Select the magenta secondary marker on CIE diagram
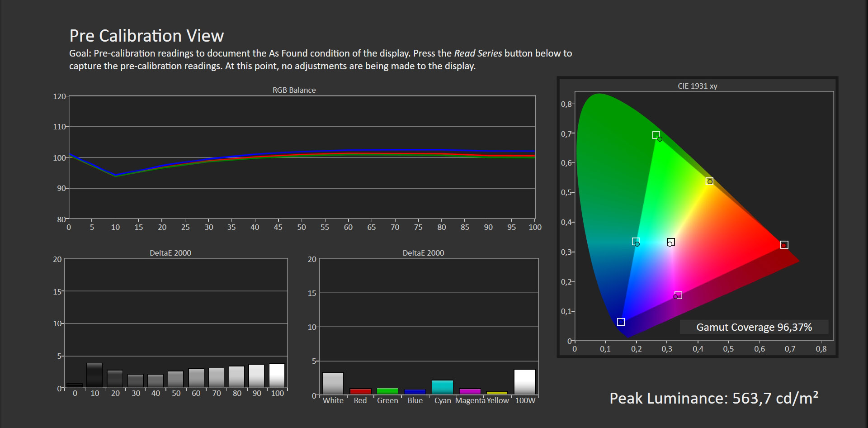The image size is (868, 428). 678,295
